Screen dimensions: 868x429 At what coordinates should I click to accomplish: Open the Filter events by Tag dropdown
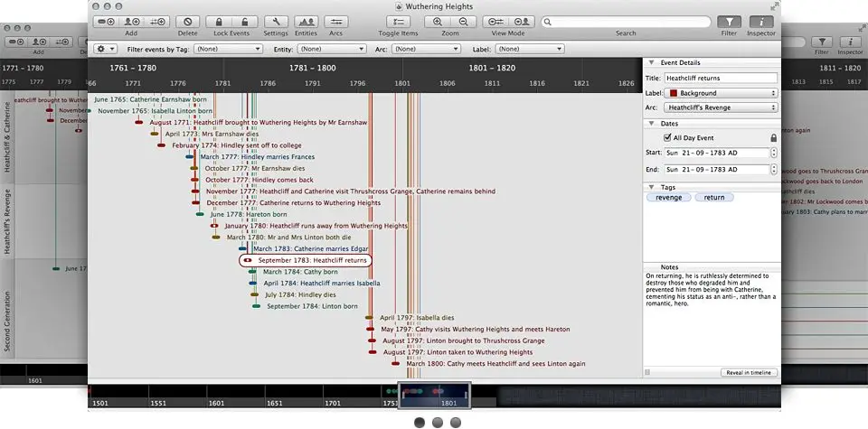228,49
